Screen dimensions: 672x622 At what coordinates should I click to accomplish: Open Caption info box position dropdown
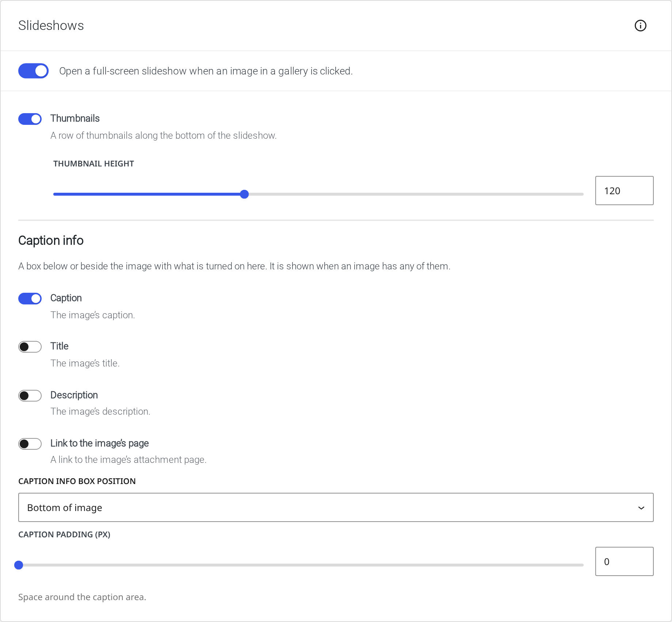336,507
